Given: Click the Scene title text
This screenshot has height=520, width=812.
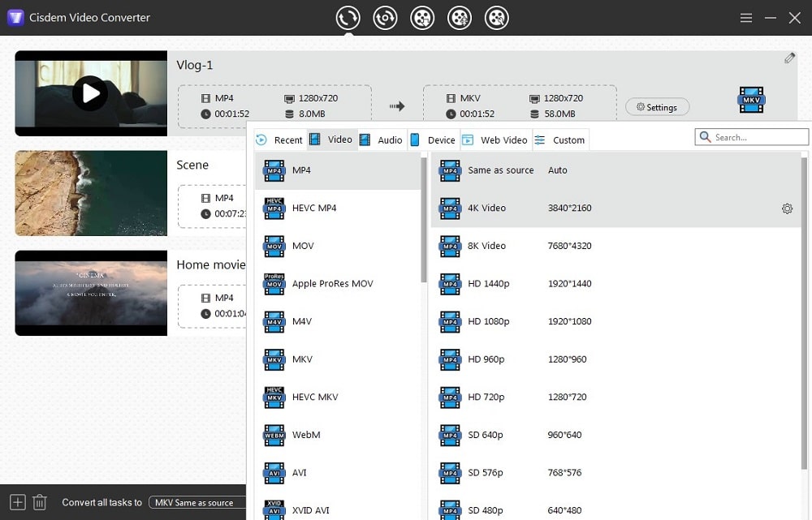Looking at the screenshot, I should pyautogui.click(x=192, y=165).
